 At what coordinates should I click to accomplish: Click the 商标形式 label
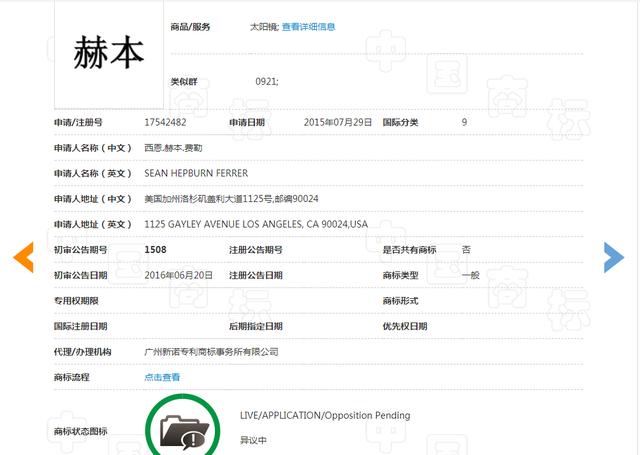coord(400,301)
